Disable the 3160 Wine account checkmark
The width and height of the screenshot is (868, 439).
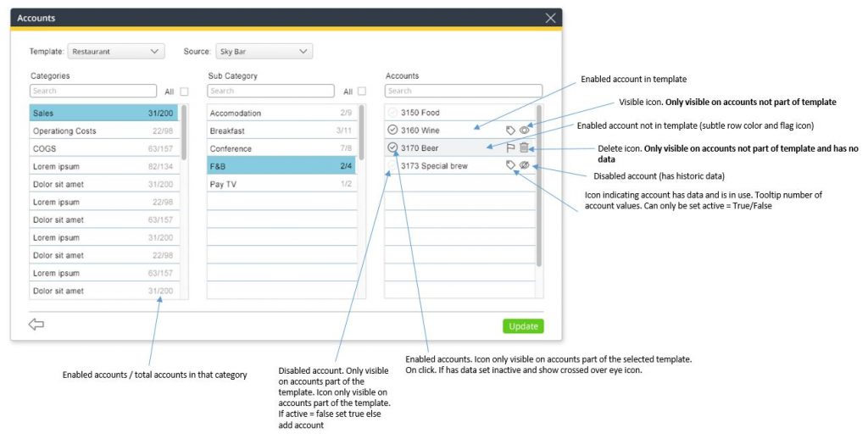392,131
